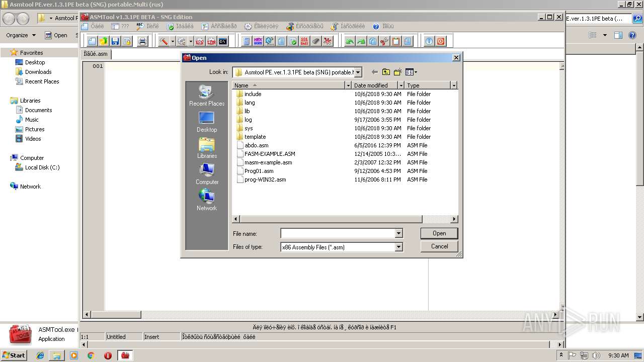Viewport: 644px width, 362px height.
Task: Open the Name column filter dropdown
Action: 348,85
